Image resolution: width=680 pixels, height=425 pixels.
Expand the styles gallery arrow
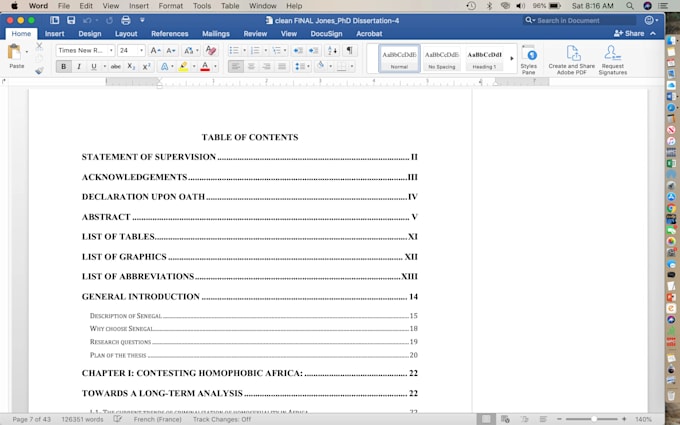click(512, 58)
